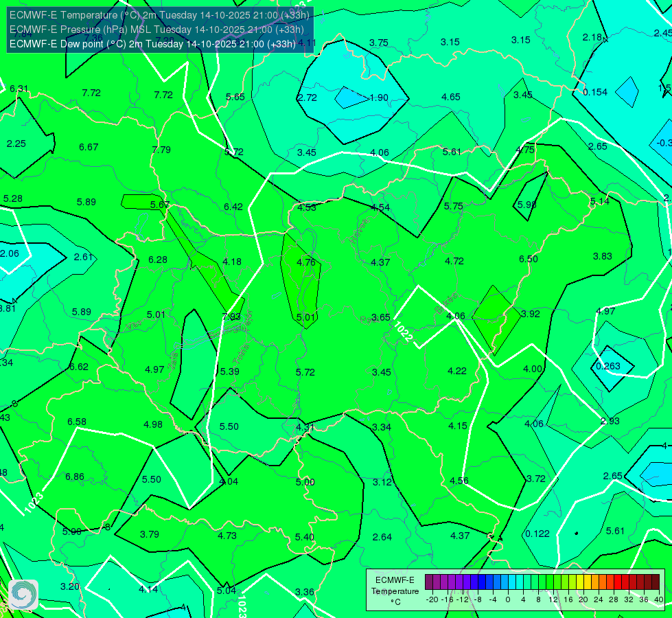
Task: Click the 4.22 dew point value
Action: [x=457, y=371]
